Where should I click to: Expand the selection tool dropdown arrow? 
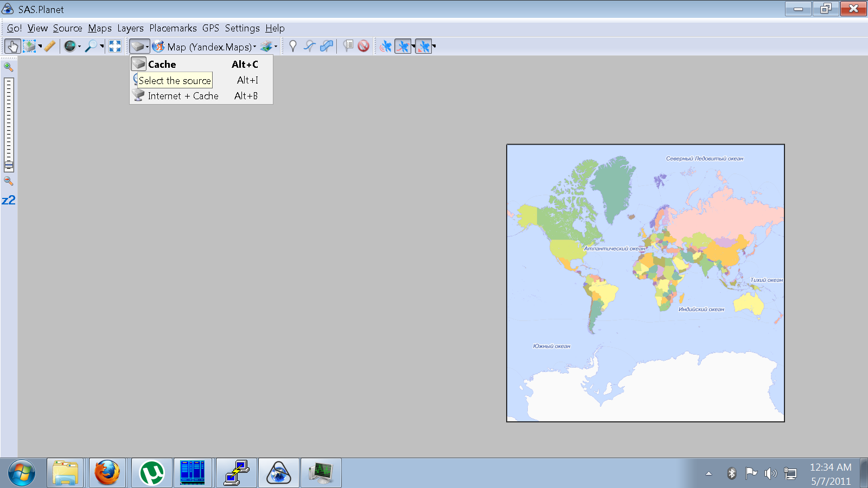(x=40, y=47)
